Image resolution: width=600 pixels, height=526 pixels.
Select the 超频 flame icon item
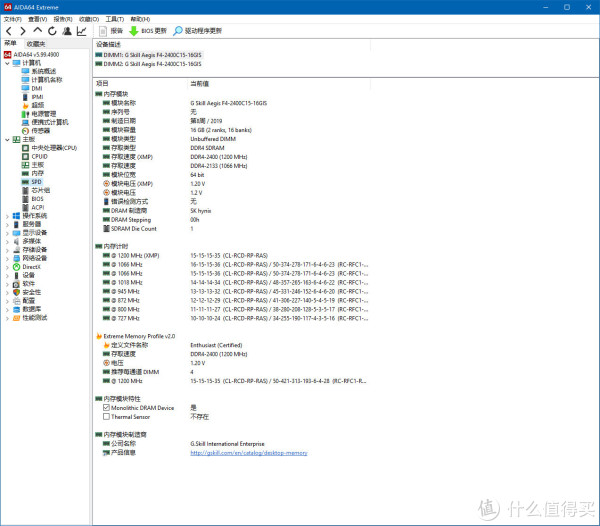33,105
